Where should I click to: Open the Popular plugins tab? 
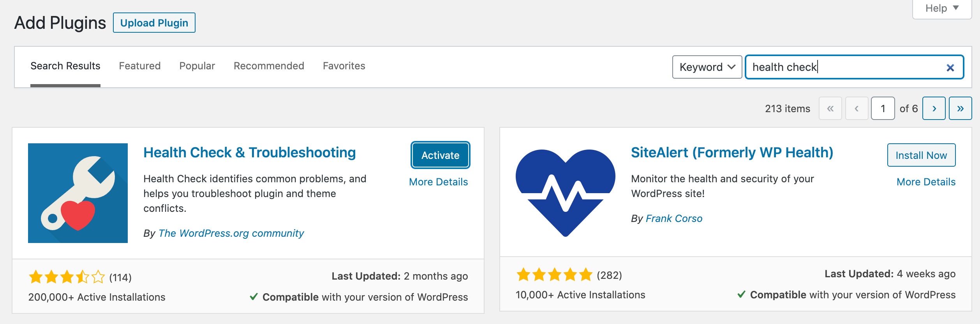197,66
